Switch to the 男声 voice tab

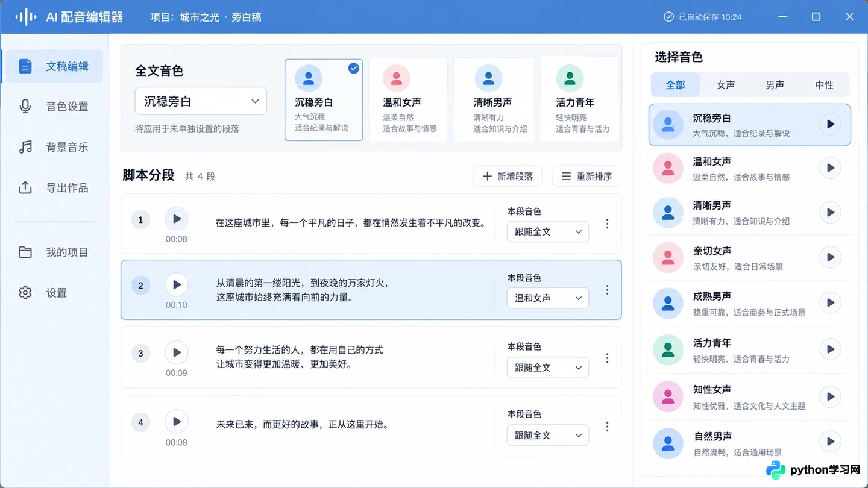click(x=775, y=85)
